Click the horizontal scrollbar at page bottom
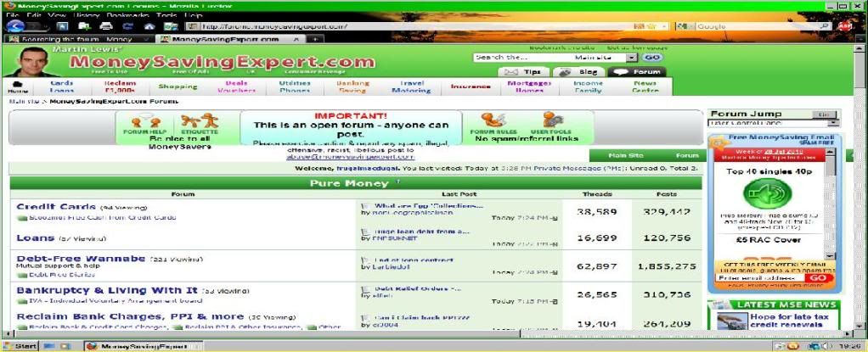868x352 pixels. [x=426, y=334]
